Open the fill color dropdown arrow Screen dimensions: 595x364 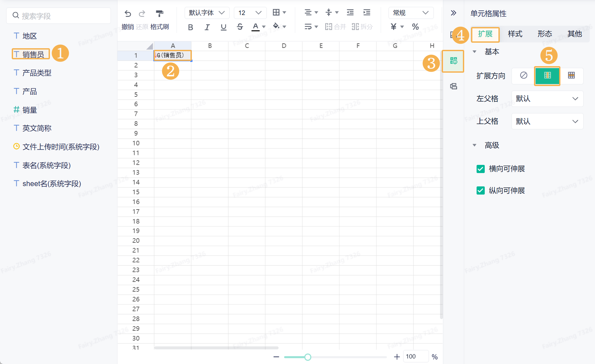pos(284,27)
